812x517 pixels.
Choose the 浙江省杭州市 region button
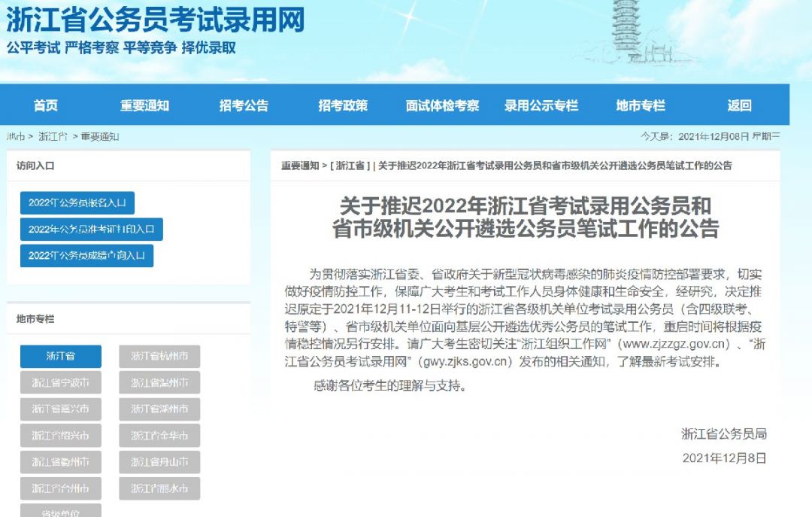click(x=159, y=356)
